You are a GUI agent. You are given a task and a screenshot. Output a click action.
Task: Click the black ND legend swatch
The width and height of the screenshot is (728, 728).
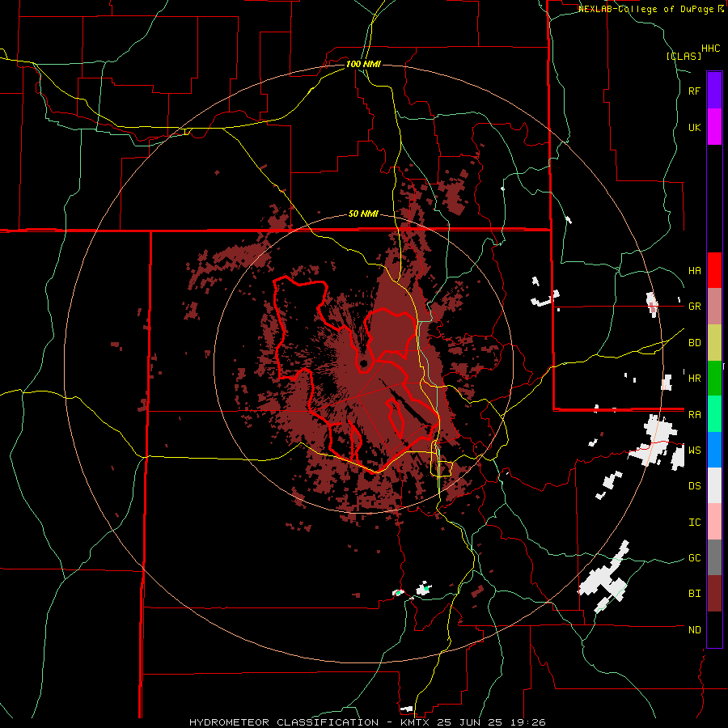714,629
